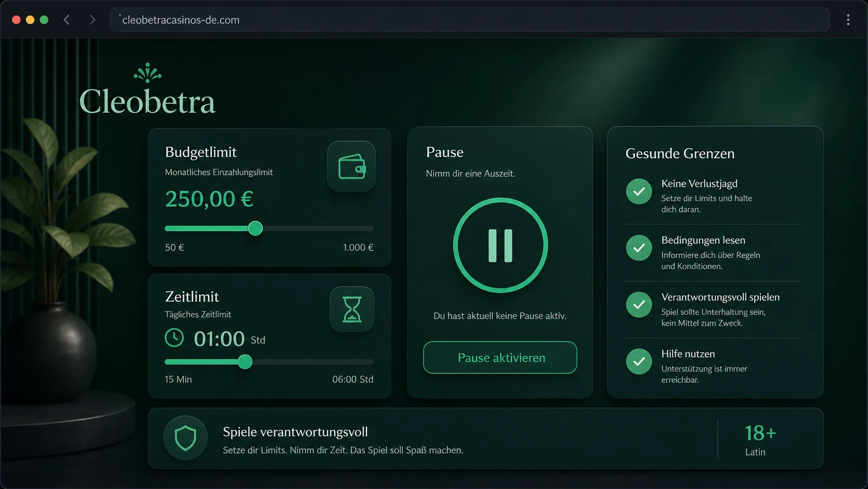Click the '50 €' minimum label
Image resolution: width=868 pixels, height=489 pixels.
[174, 247]
